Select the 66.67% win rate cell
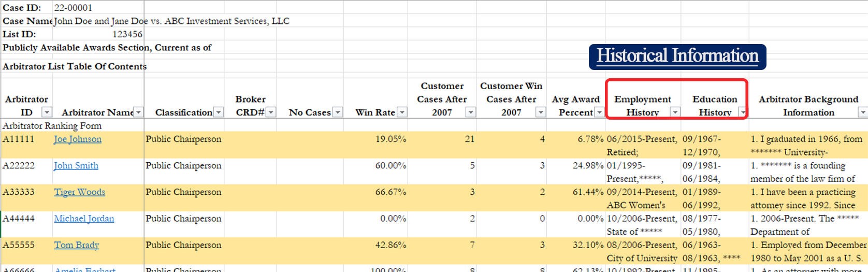This screenshot has width=868, height=272. [x=375, y=198]
